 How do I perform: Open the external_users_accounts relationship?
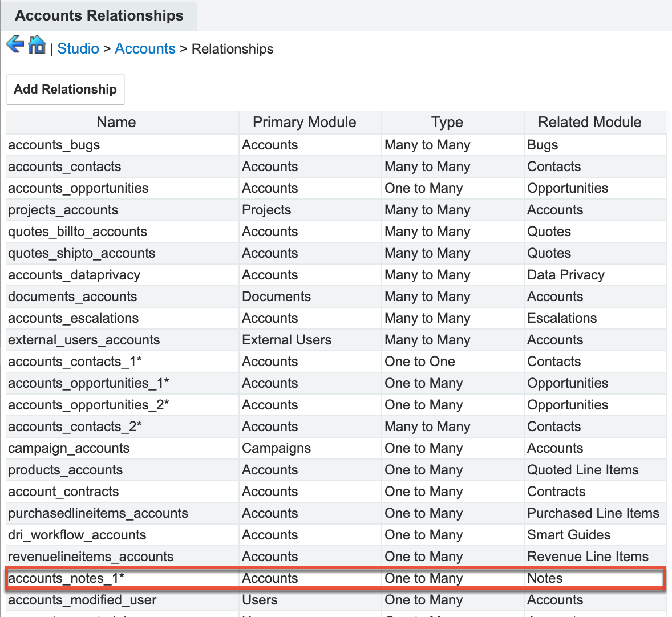[x=84, y=340]
